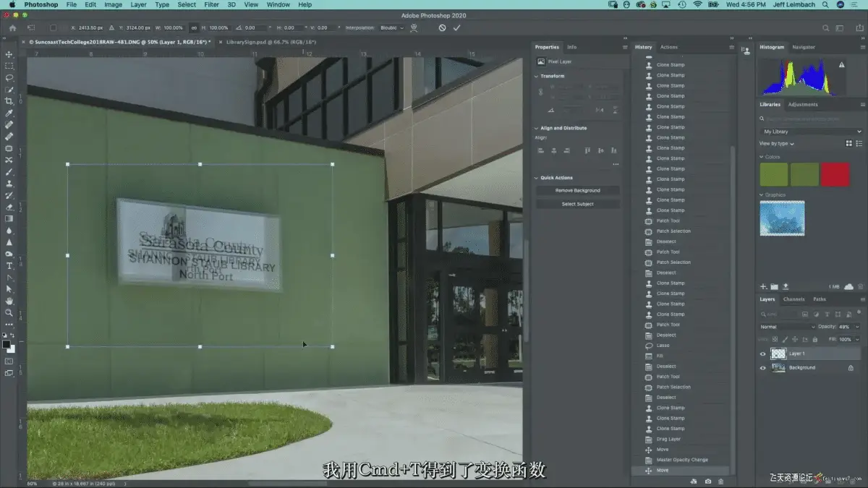Select the Crop tool

[x=9, y=101]
